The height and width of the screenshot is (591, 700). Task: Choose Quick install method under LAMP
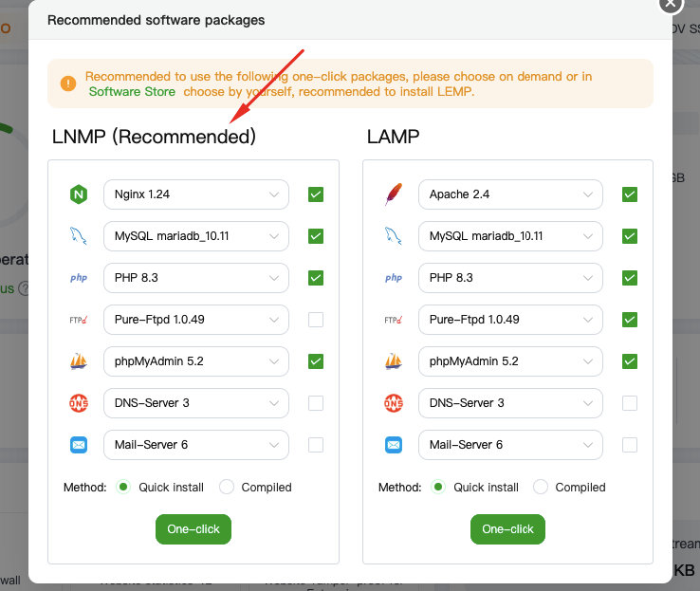(x=438, y=487)
